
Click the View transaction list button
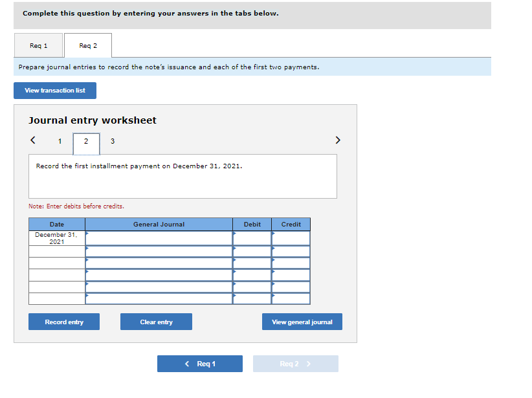(55, 91)
